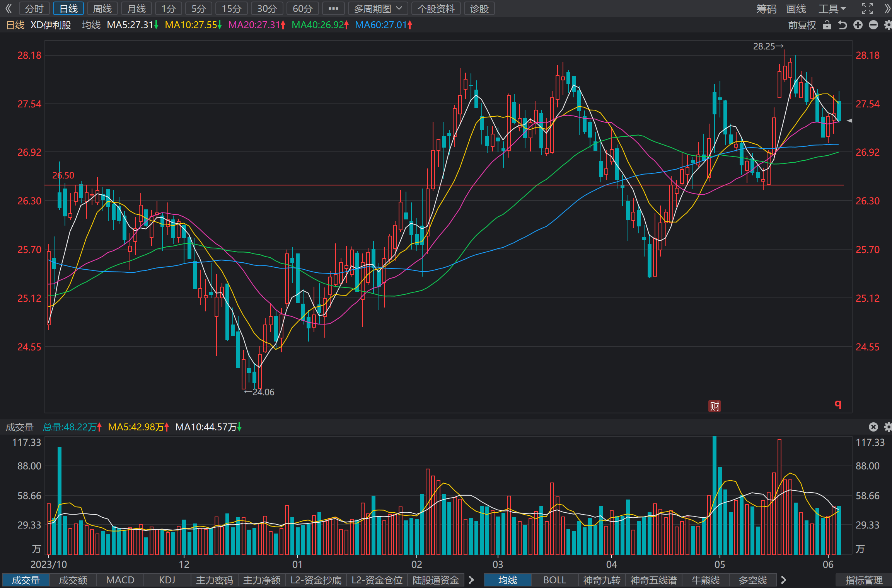Select 神奇九转 indicator

(602, 580)
